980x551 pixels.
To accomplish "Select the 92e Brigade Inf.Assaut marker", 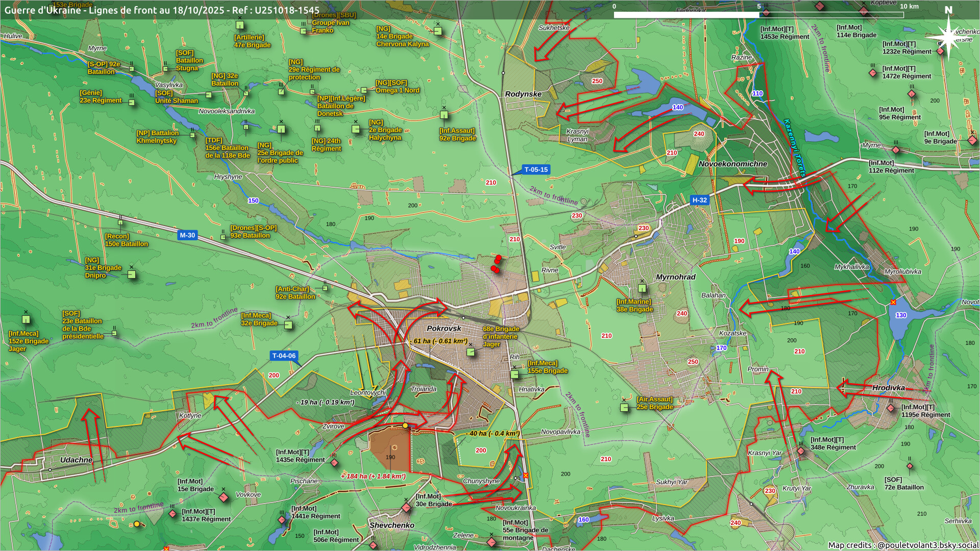I will 444,115.
